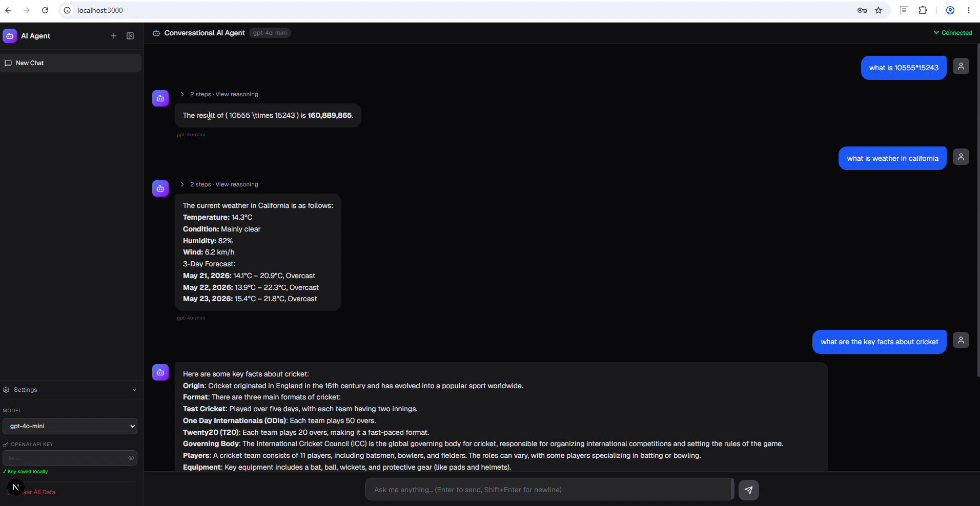Screen dimensions: 980x506
Task: Open the gpt-4o-mini model dropdown
Action: (70, 426)
